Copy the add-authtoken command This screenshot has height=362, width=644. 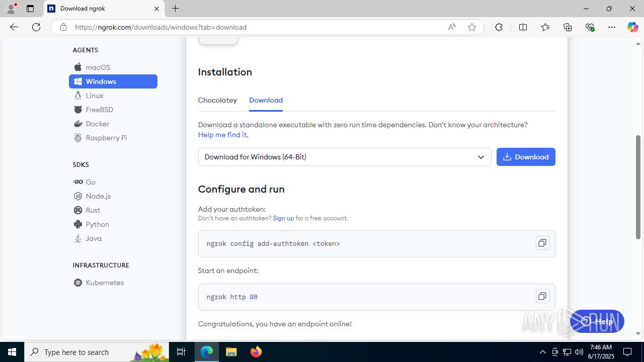pyautogui.click(x=542, y=243)
